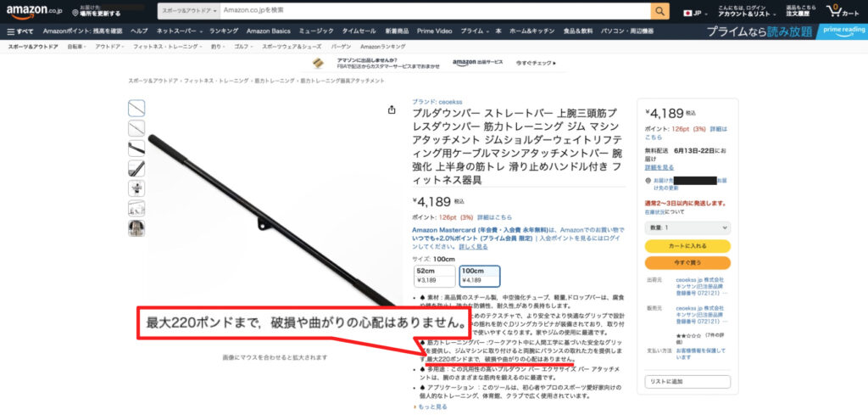
Task: Open the shopping cart icon
Action: [x=843, y=11]
